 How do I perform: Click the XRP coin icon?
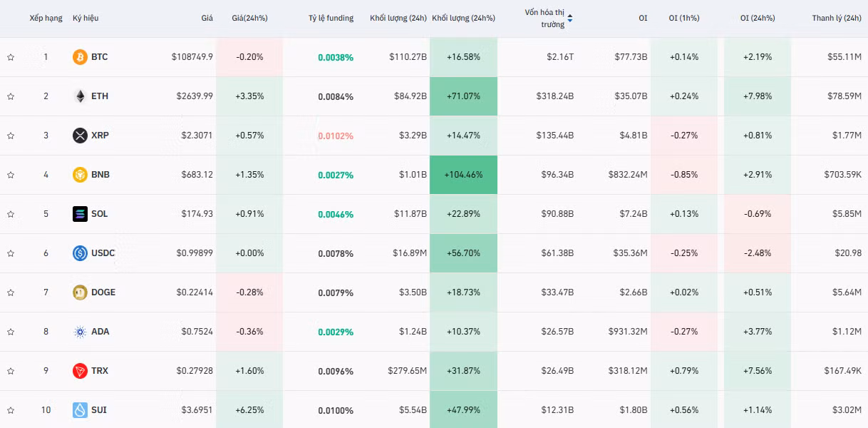tap(81, 136)
